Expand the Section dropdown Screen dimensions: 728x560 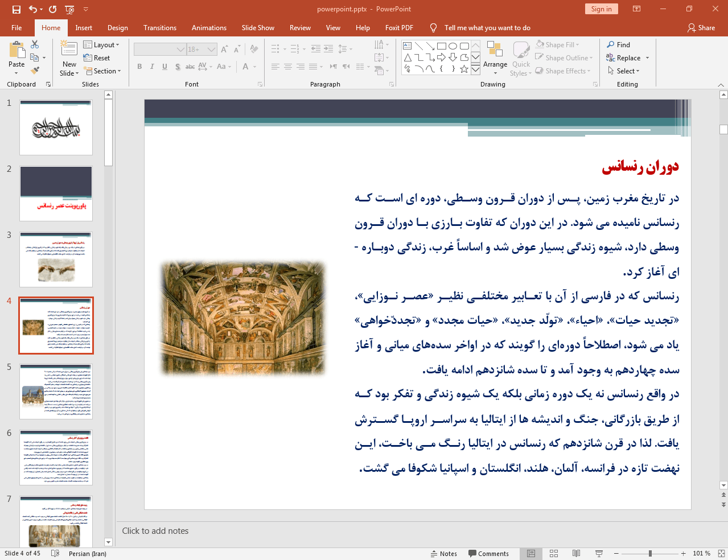point(102,71)
